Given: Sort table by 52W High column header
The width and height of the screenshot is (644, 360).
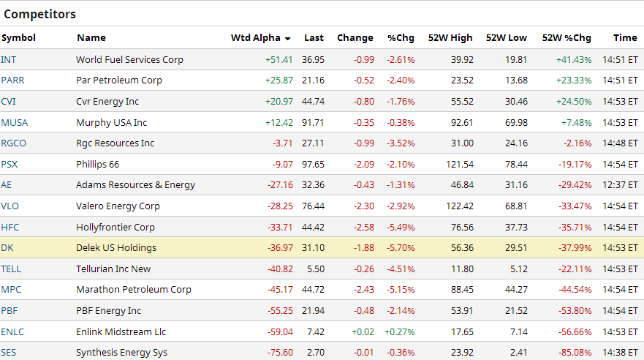Looking at the screenshot, I should click(x=450, y=38).
